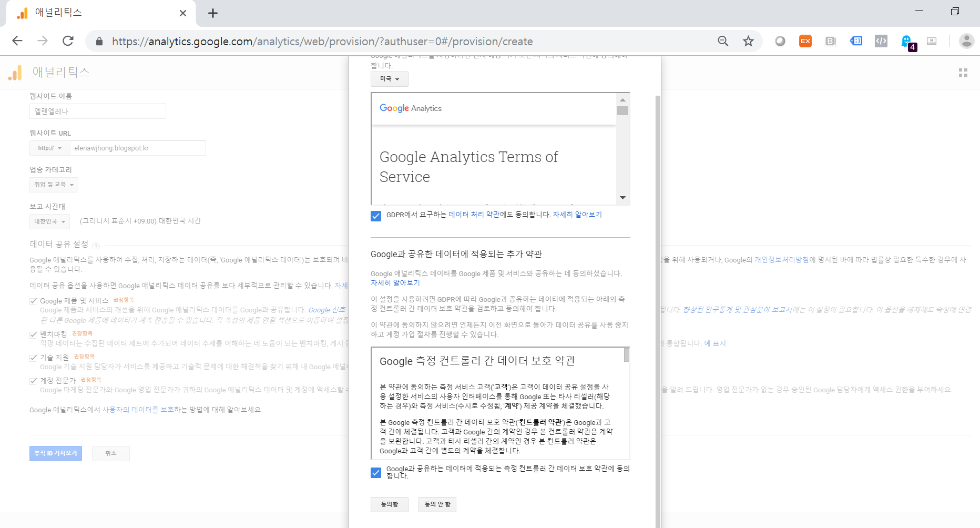
Task: Click the 'Google과 공유한 데이터에 적용되는 추가 약관' heading
Action: [x=456, y=254]
